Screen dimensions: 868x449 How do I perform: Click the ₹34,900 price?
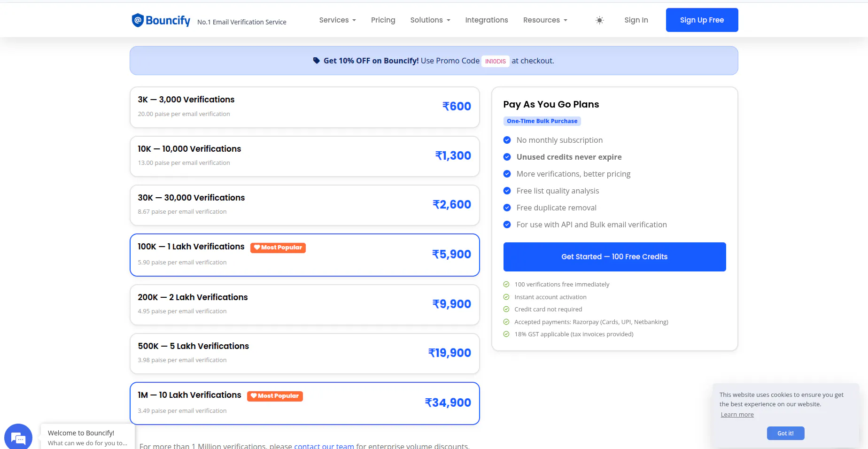click(448, 403)
